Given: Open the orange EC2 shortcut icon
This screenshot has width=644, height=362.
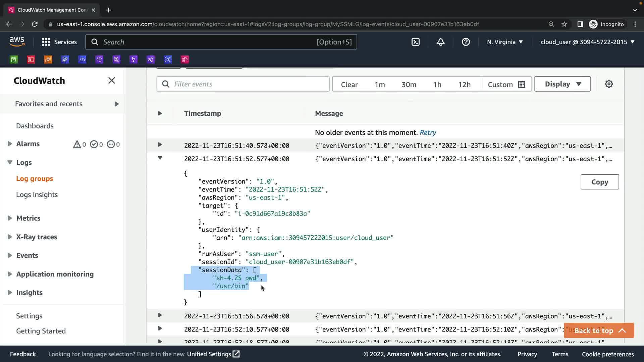Looking at the screenshot, I should [48, 60].
